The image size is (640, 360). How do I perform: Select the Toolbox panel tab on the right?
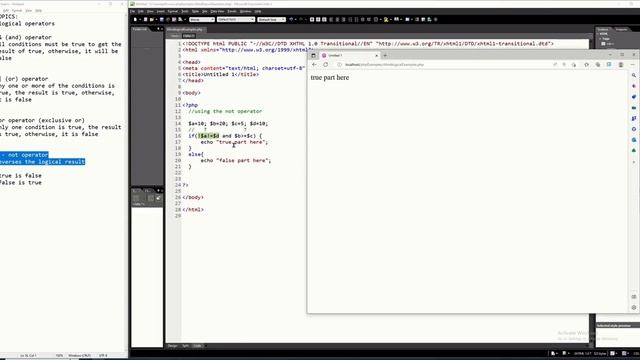(x=603, y=29)
